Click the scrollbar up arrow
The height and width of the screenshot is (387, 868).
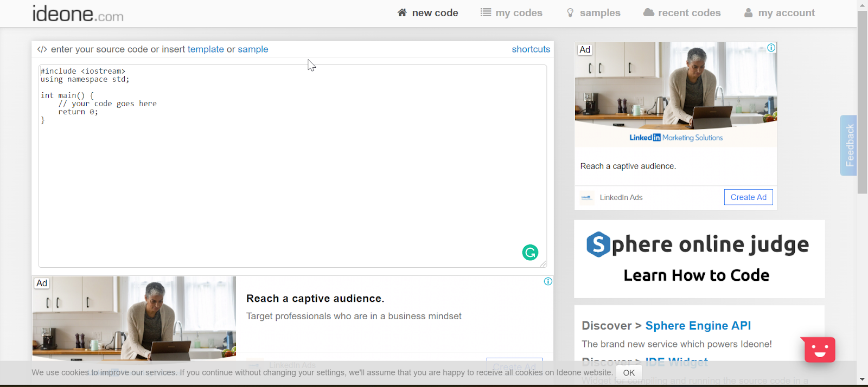coord(862,5)
